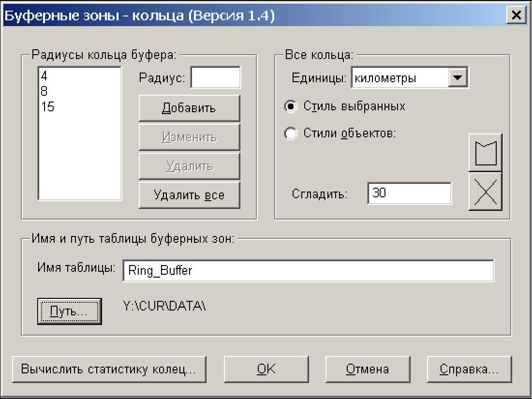Open the 'Путь...' path chooser
The height and width of the screenshot is (399, 532).
click(69, 311)
